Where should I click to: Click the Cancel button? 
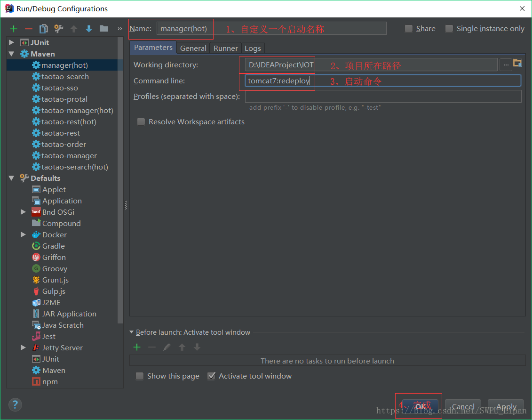pyautogui.click(x=463, y=406)
